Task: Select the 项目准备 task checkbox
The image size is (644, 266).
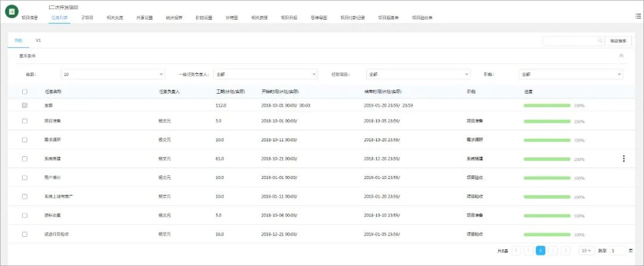Action: tap(24, 121)
